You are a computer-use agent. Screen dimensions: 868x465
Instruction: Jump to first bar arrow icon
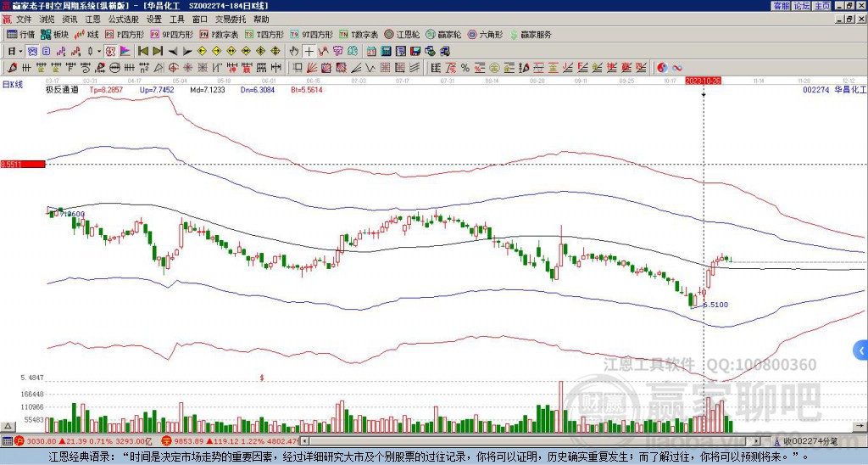click(142, 52)
